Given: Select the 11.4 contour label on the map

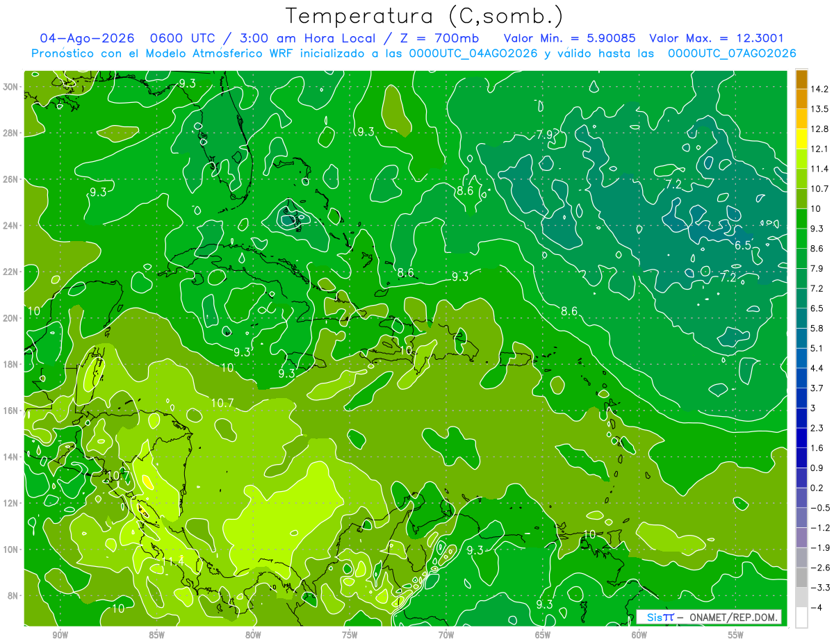Looking at the screenshot, I should [172, 561].
